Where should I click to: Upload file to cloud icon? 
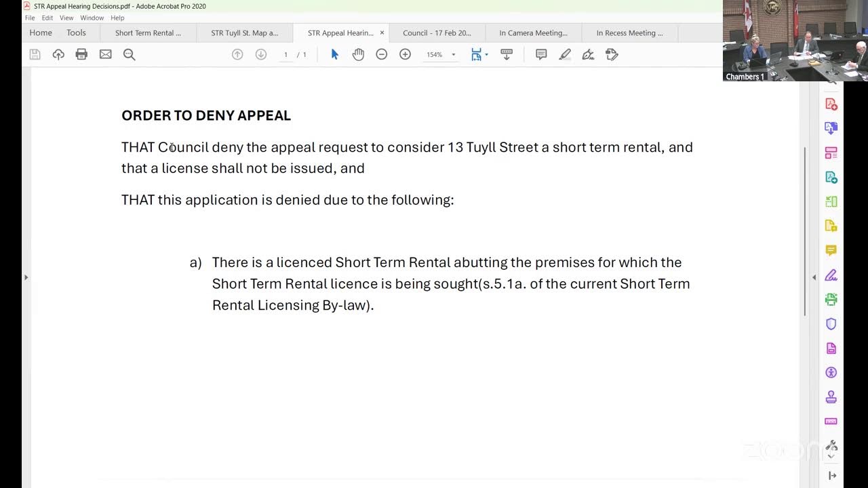point(58,54)
